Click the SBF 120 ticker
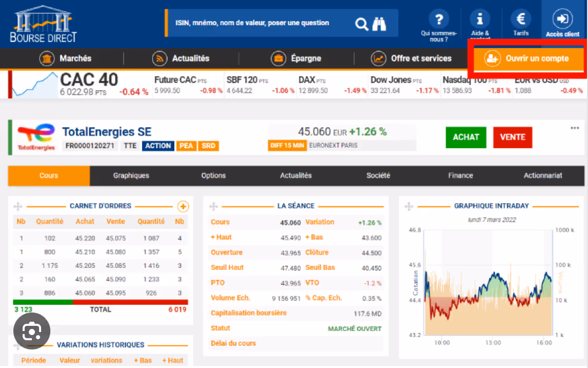 tap(260, 85)
